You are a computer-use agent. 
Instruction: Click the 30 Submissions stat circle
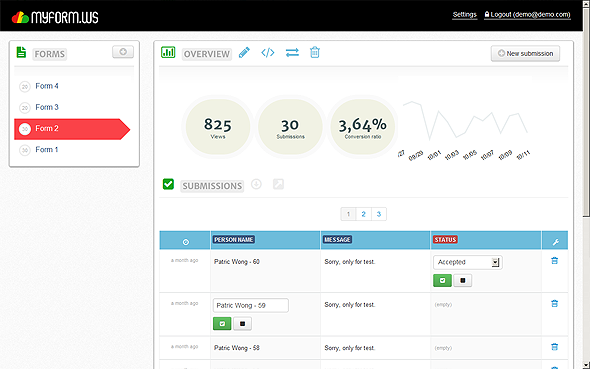click(x=290, y=127)
